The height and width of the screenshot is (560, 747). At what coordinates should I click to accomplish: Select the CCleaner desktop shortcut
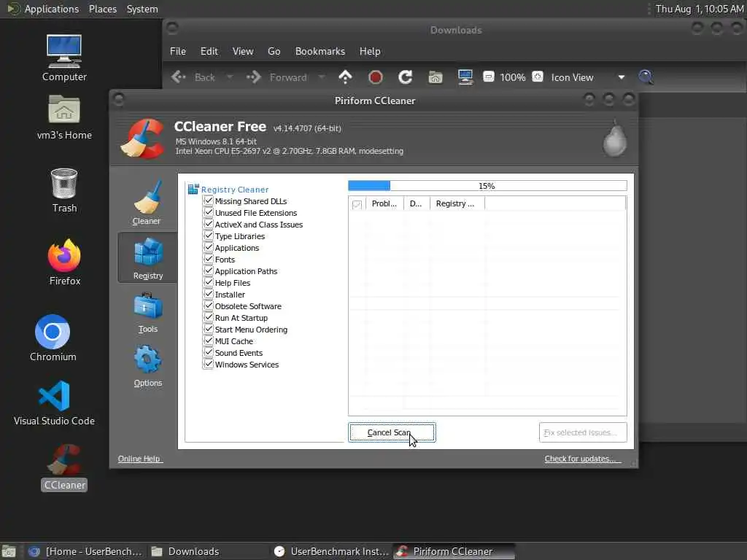[x=64, y=467]
